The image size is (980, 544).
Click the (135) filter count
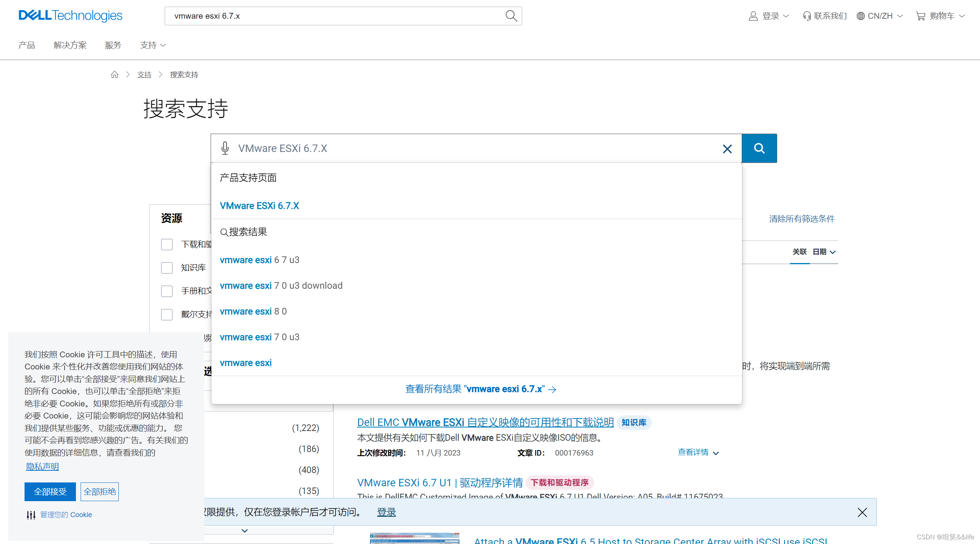[x=309, y=491]
